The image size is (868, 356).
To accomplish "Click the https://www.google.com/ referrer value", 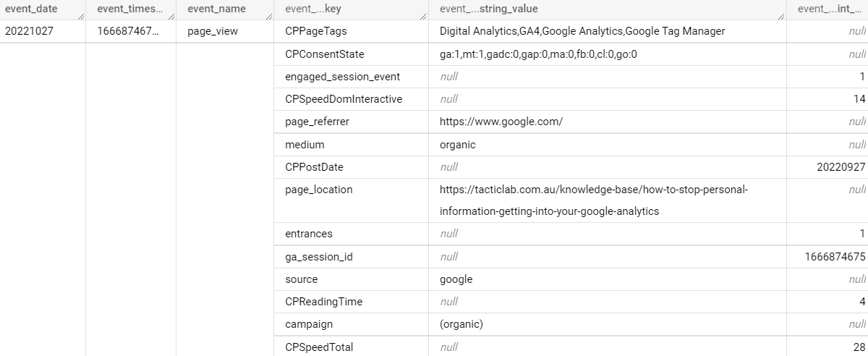I will (501, 122).
